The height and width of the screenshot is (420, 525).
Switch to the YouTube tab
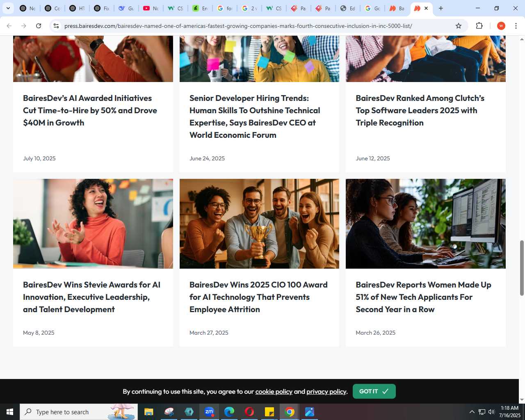(x=151, y=8)
